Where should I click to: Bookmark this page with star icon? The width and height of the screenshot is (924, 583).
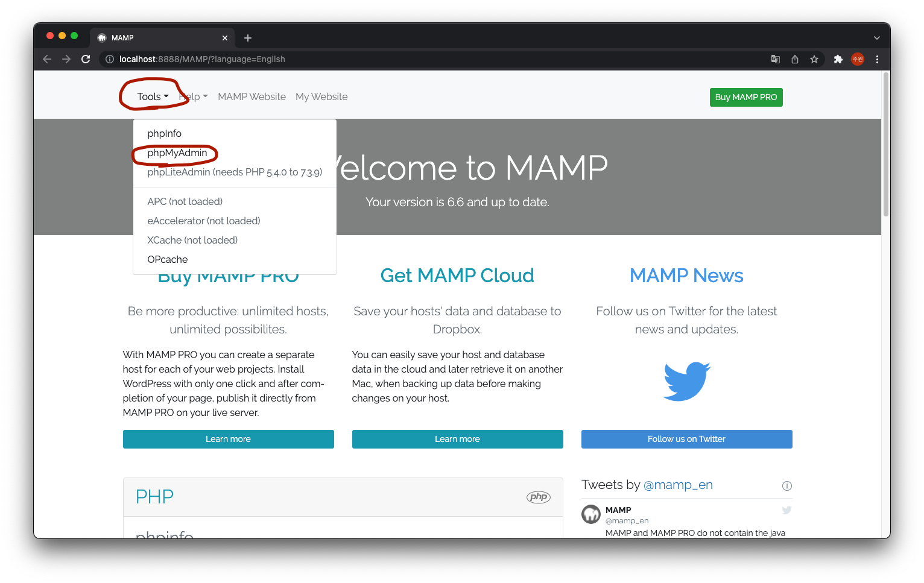tap(814, 59)
